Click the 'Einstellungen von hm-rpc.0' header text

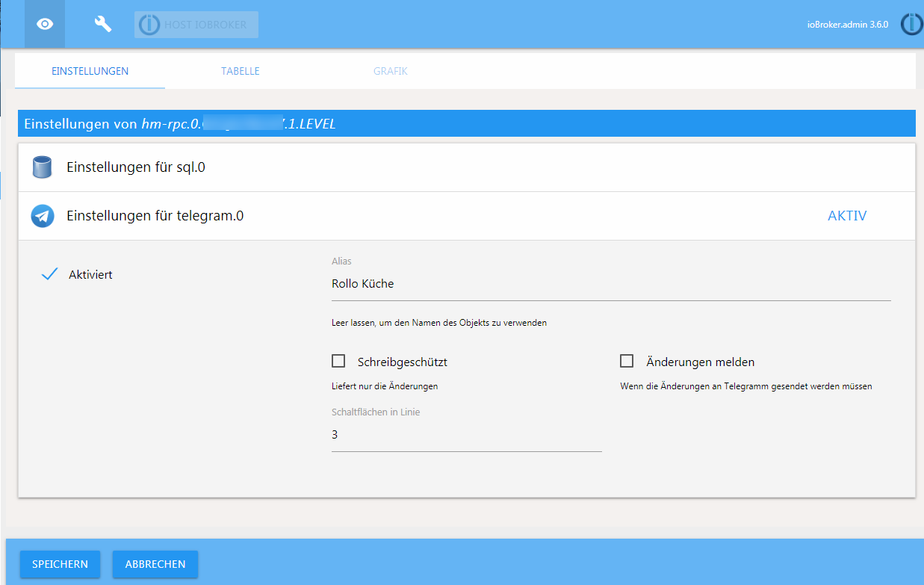click(x=180, y=124)
